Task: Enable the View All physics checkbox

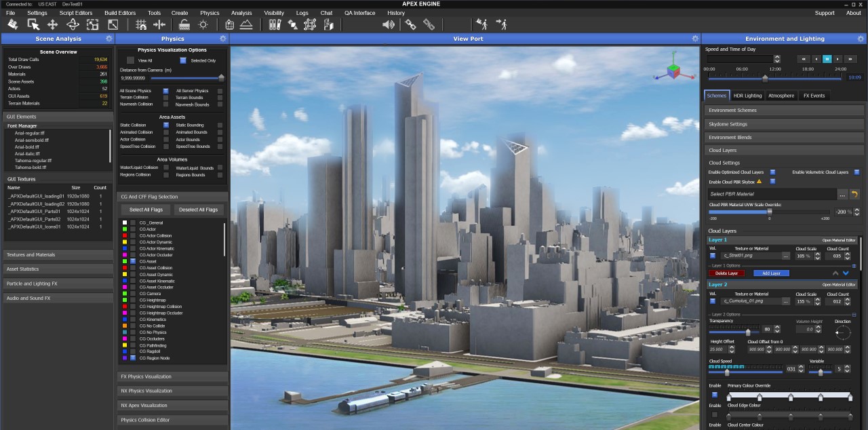Action: (x=131, y=60)
